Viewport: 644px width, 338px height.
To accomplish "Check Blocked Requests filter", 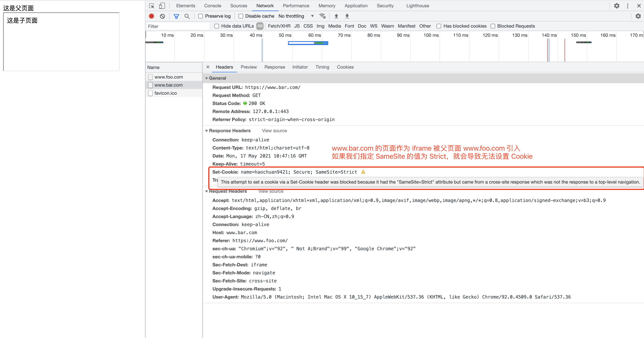I will (x=493, y=26).
